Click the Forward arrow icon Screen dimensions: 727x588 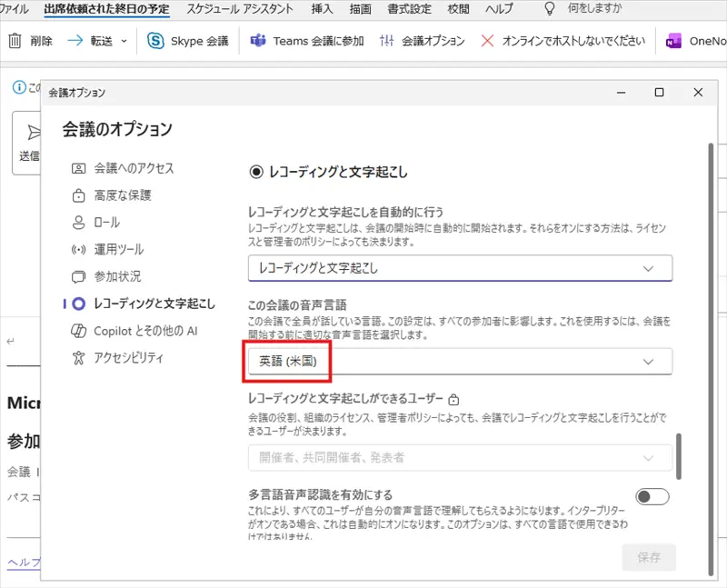pos(75,41)
